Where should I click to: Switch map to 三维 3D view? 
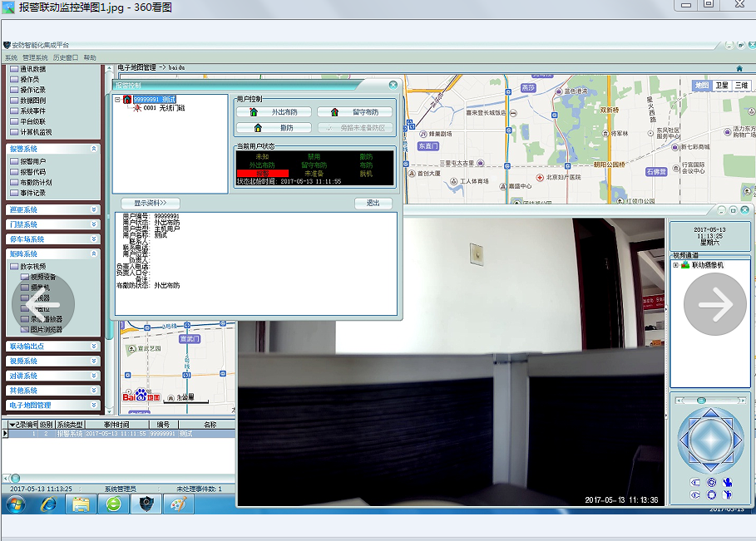click(740, 86)
